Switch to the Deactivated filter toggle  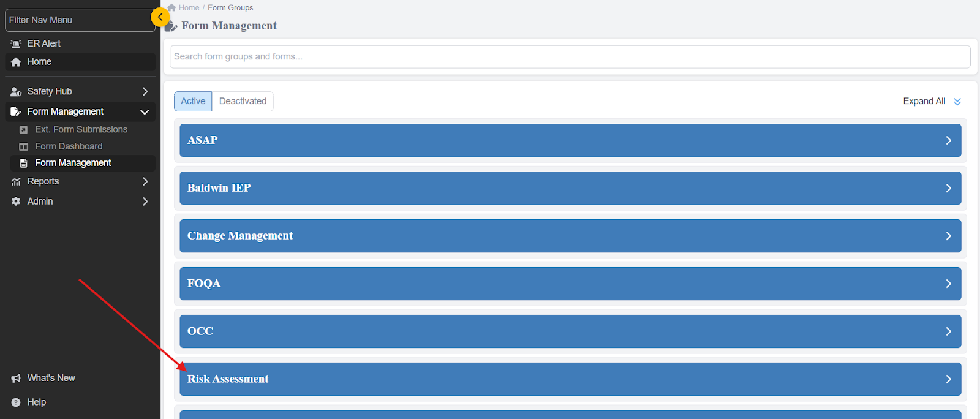pos(243,101)
